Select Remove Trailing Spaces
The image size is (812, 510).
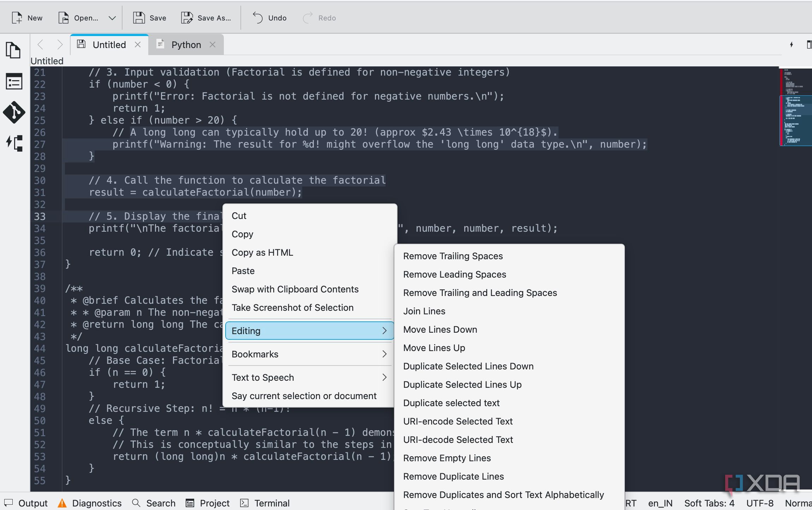click(509, 256)
